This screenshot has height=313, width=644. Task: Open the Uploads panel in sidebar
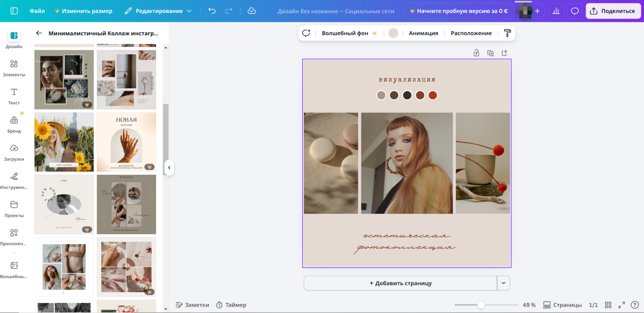(x=14, y=152)
